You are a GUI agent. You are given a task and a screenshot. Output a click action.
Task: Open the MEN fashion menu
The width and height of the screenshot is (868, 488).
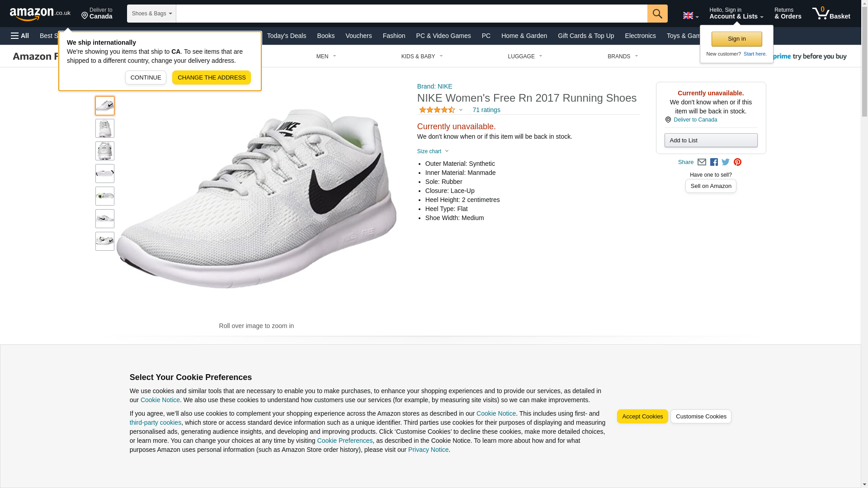click(326, 56)
